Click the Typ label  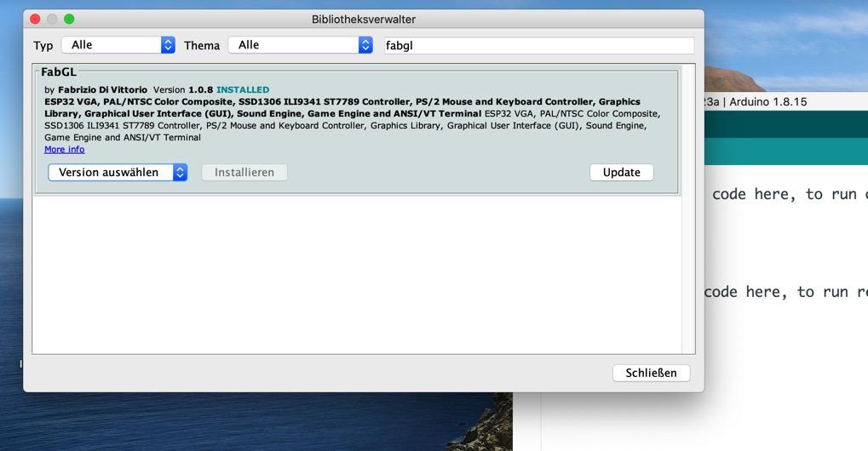[x=43, y=45]
